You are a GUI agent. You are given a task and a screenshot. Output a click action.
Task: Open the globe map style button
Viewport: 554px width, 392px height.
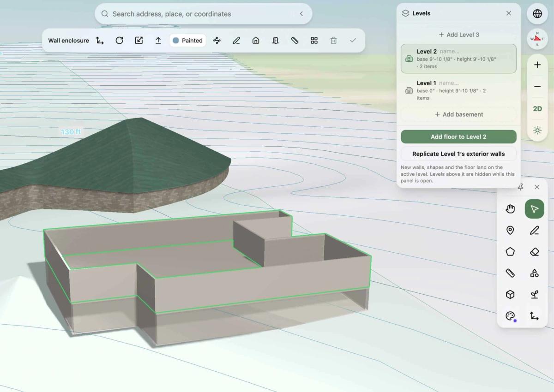pyautogui.click(x=537, y=14)
